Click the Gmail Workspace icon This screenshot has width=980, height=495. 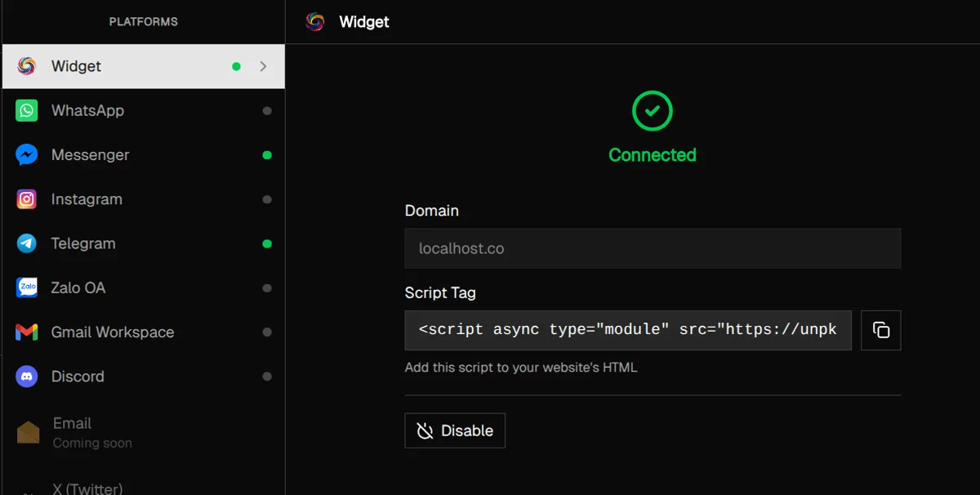[x=26, y=332]
